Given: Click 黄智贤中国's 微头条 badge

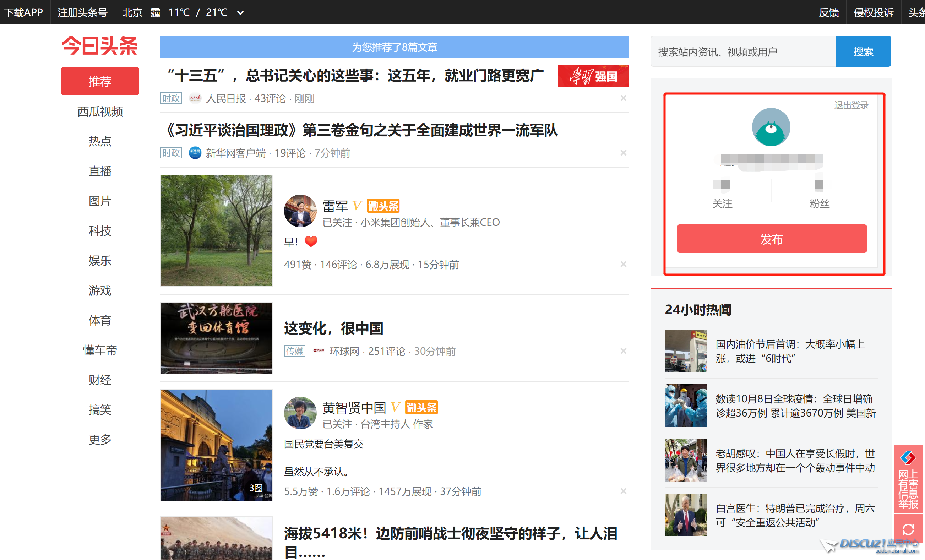Looking at the screenshot, I should tap(421, 408).
